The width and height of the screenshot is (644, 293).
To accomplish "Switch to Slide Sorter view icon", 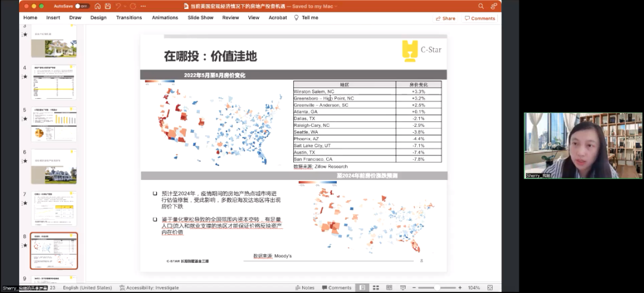I will click(376, 288).
